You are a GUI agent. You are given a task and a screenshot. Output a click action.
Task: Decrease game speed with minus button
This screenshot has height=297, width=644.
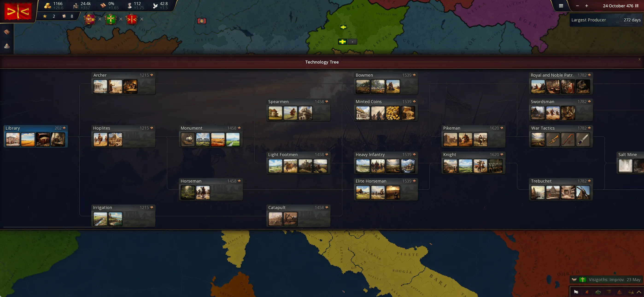point(577,6)
